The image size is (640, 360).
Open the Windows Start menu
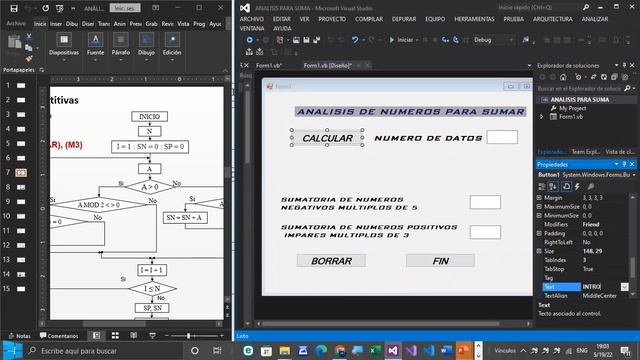click(x=12, y=351)
